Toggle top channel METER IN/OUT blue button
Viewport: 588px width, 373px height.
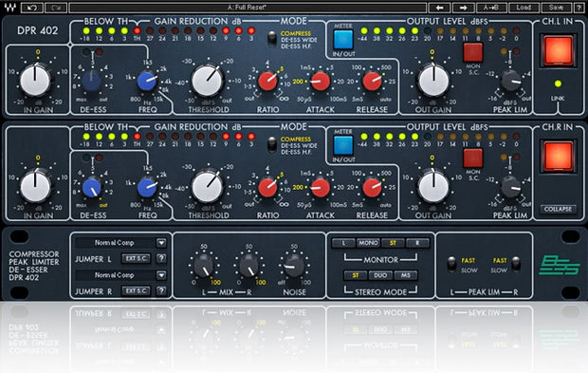point(343,40)
